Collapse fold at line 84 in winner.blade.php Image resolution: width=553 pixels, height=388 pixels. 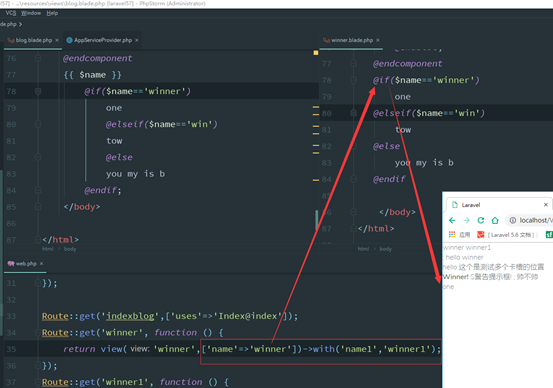(x=353, y=179)
